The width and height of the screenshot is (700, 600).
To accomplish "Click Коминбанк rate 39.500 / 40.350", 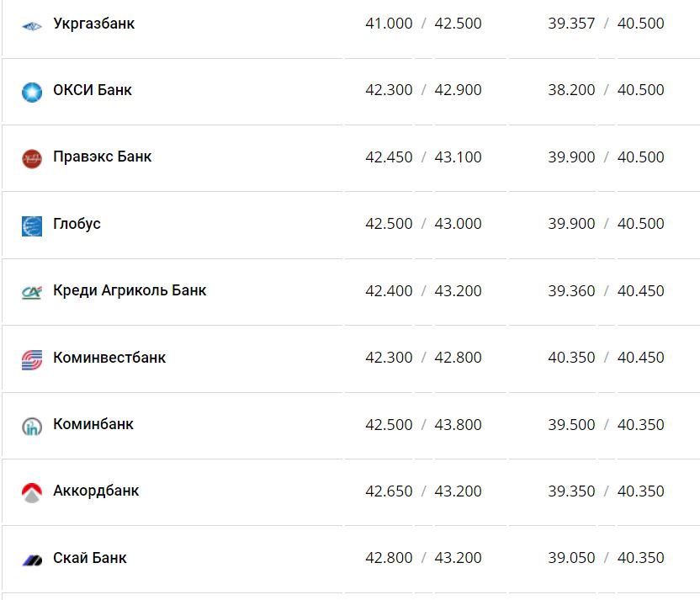I will [x=606, y=424].
